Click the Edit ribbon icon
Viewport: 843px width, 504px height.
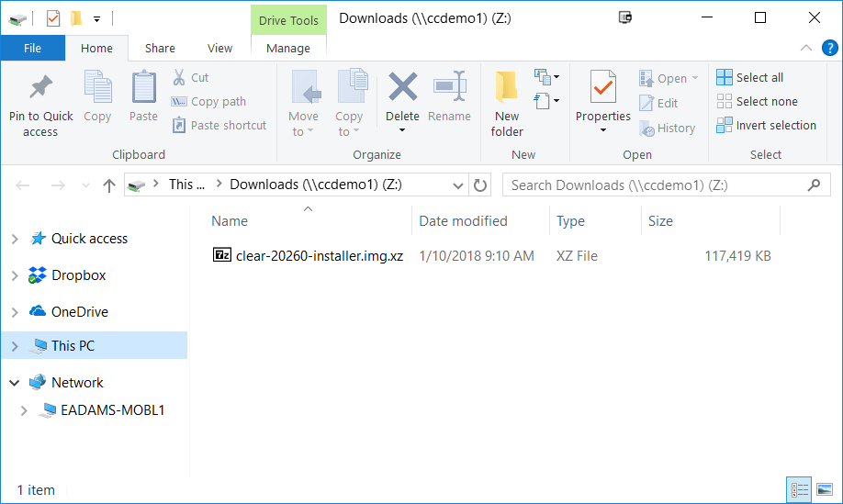coord(646,103)
